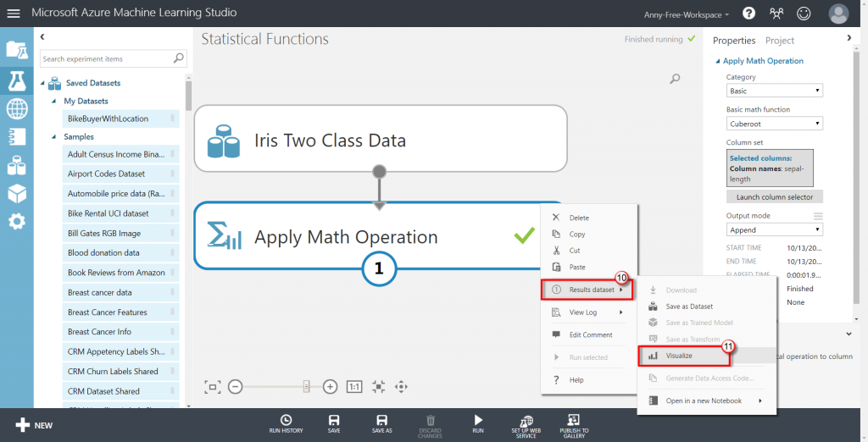Click the Apply Math Operation output port 1

pyautogui.click(x=379, y=269)
